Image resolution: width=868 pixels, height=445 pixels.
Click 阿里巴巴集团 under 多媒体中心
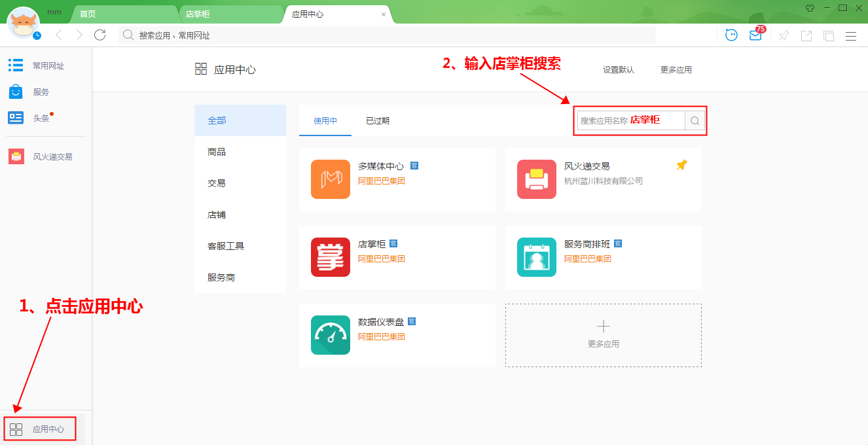(382, 181)
